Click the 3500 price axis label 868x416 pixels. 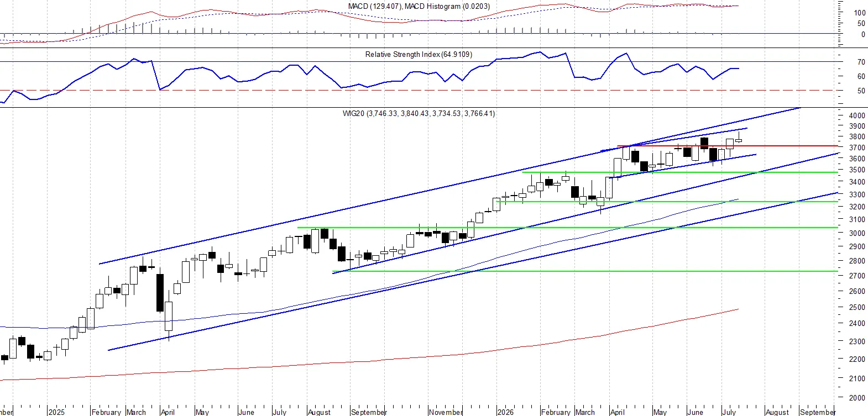pos(857,170)
